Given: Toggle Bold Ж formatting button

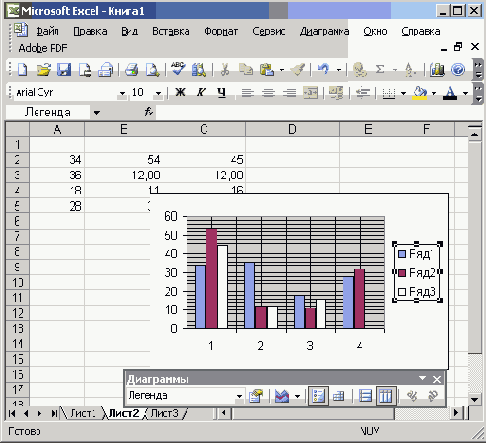Looking at the screenshot, I should tap(180, 92).
